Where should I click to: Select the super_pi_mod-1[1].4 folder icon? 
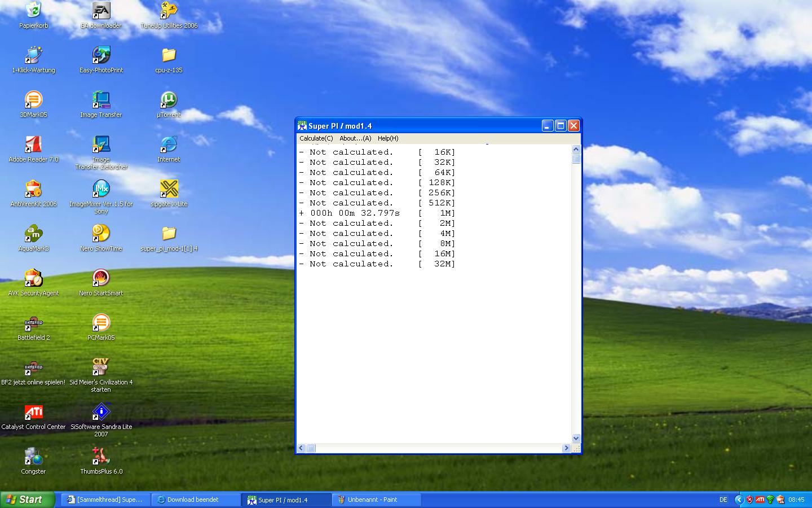[x=169, y=233]
